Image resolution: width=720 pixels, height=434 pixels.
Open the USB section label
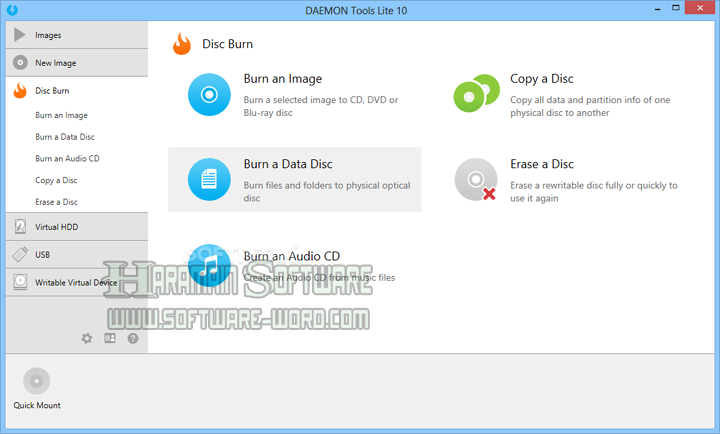(x=43, y=254)
